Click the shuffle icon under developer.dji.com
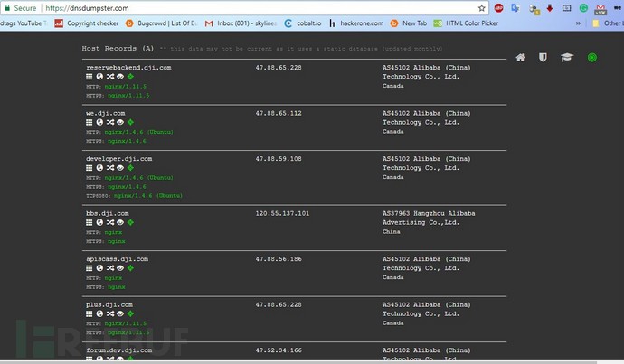This screenshot has width=624, height=364. pos(110,168)
